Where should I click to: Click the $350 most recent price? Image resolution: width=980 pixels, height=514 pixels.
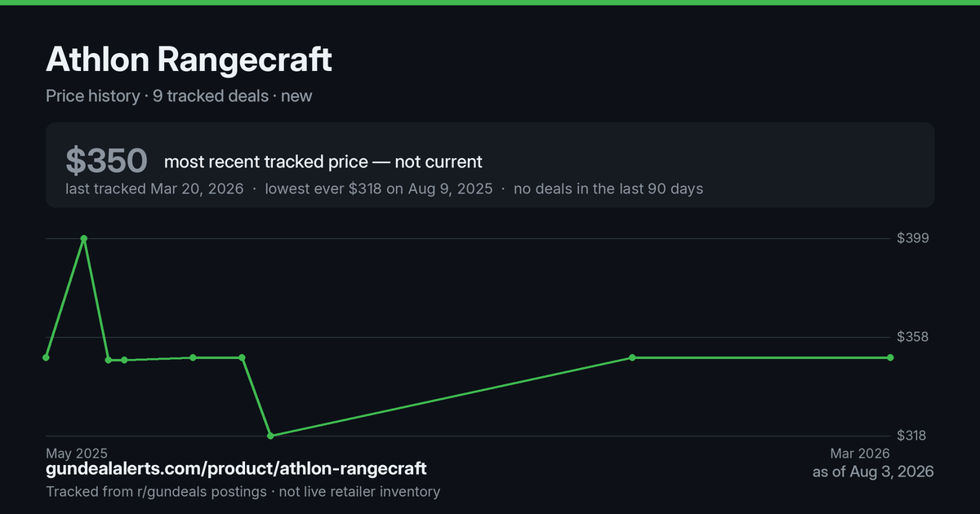point(106,161)
